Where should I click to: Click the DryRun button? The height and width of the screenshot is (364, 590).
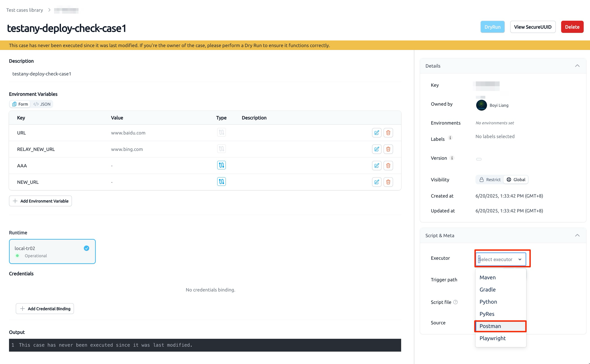pos(492,27)
